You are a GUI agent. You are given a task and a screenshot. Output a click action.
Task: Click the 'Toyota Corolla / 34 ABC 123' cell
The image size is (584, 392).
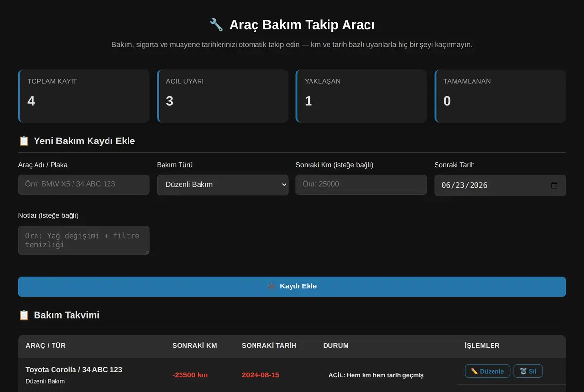(74, 370)
